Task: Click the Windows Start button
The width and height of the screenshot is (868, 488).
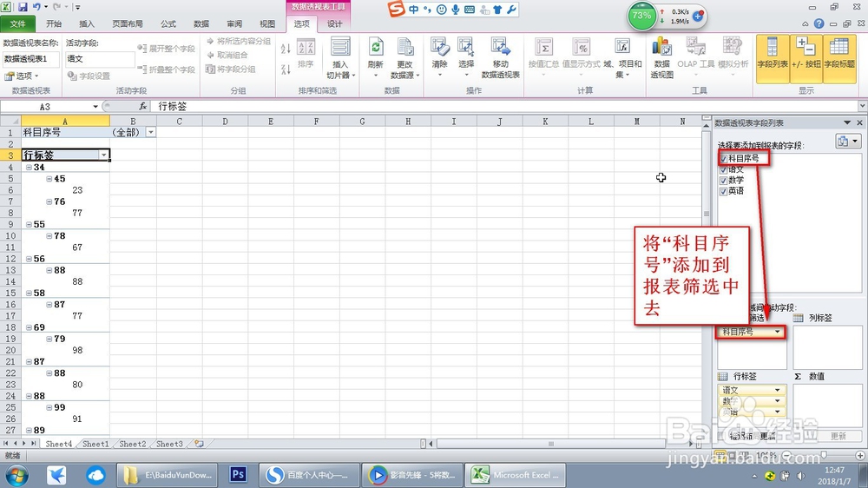Action: click(16, 475)
